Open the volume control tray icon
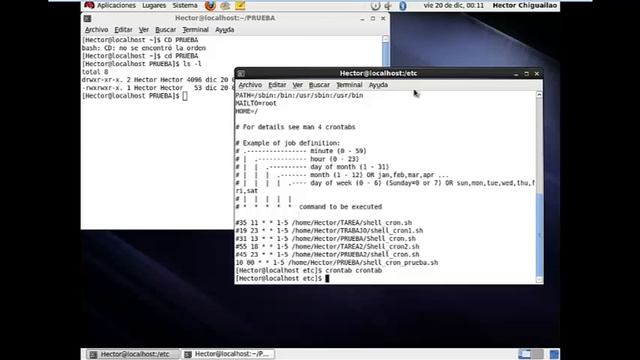This screenshot has width=640, height=360. (x=389, y=6)
